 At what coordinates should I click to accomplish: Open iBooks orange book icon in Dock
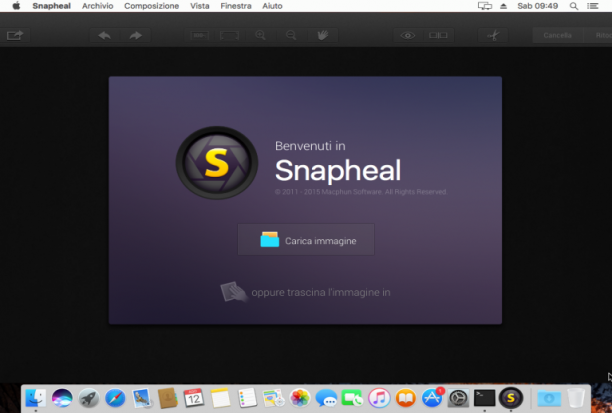(406, 398)
